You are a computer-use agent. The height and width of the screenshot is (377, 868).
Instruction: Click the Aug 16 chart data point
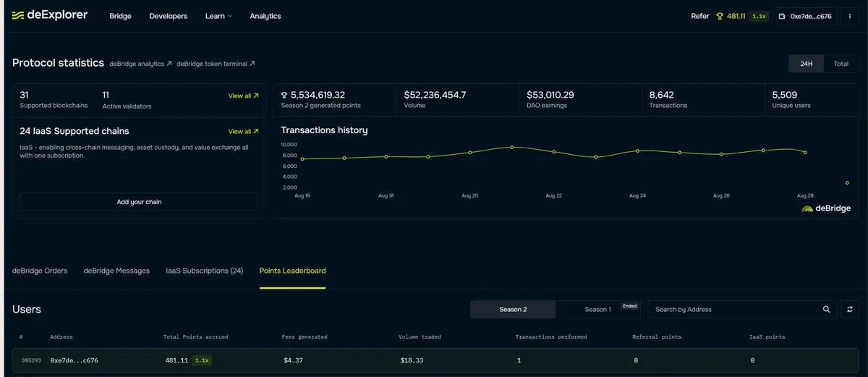302,159
